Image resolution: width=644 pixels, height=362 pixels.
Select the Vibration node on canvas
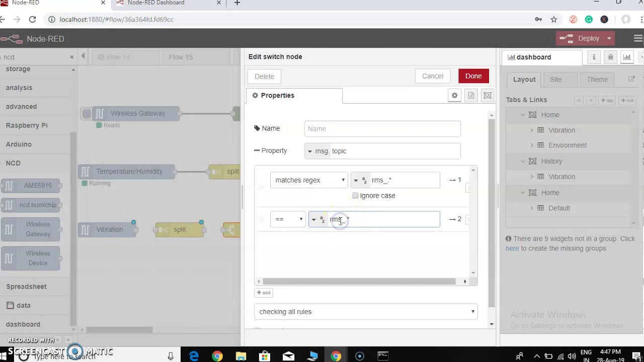click(107, 230)
